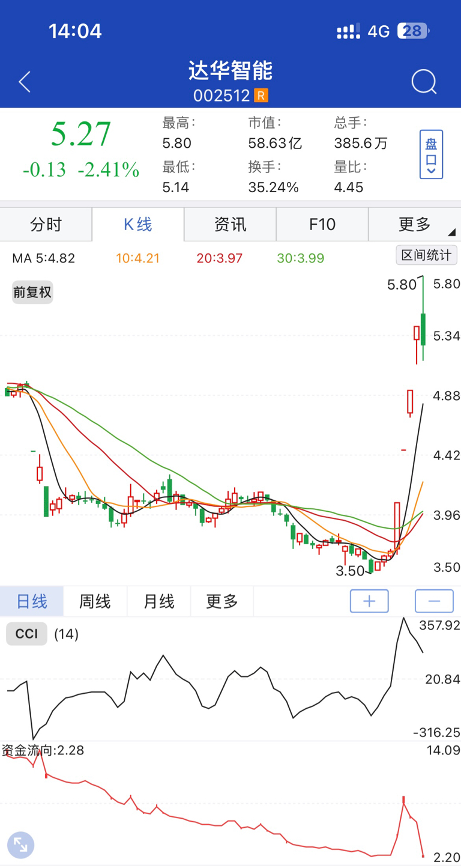The image size is (461, 868).
Task: Tap the orange R margin badge
Action: tap(261, 96)
